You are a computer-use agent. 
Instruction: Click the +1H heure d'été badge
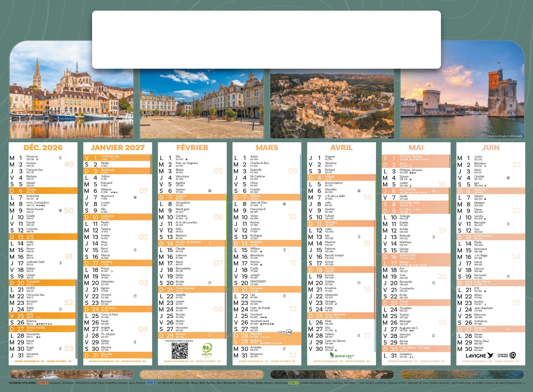(x=289, y=332)
